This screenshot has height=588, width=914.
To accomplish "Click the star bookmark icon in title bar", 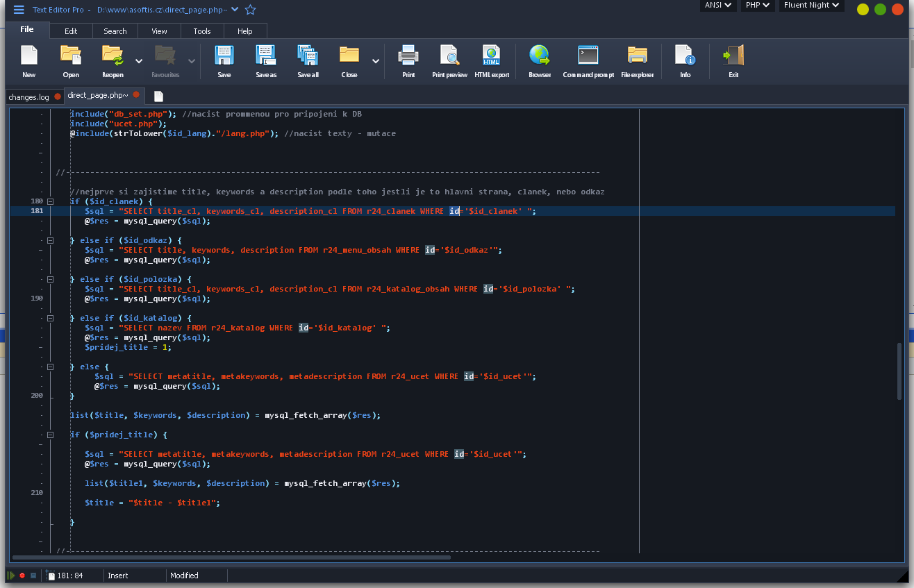I will pyautogui.click(x=251, y=10).
